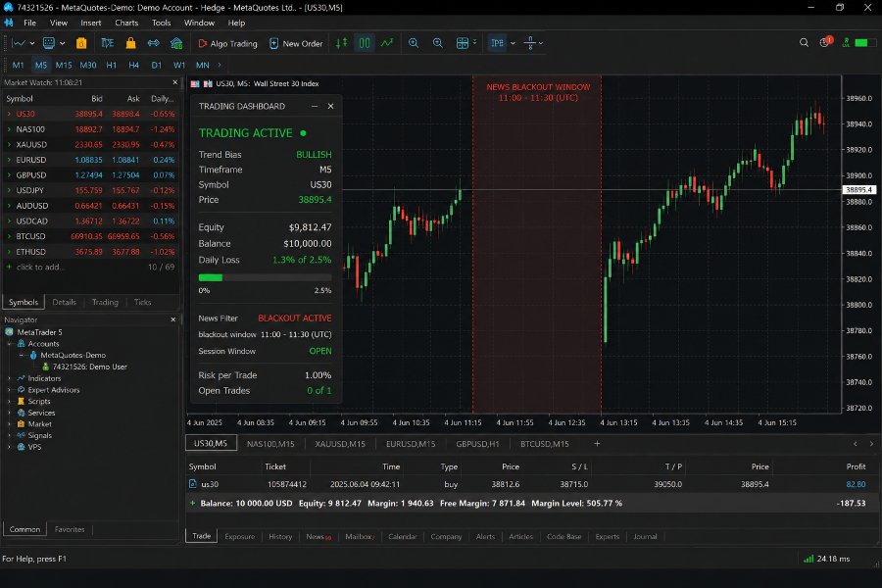This screenshot has width=882, height=588.
Task: Switch to Favorites tab in Navigator
Action: pos(70,529)
